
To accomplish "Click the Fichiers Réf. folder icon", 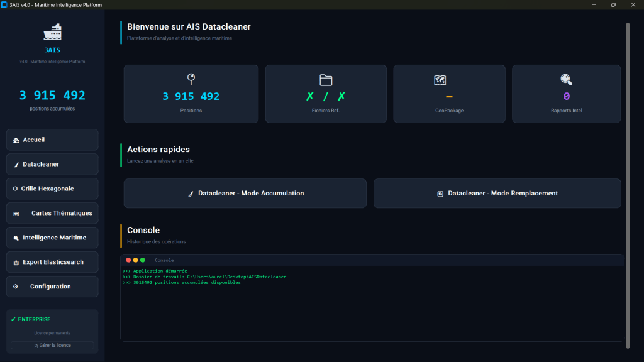I will point(325,80).
